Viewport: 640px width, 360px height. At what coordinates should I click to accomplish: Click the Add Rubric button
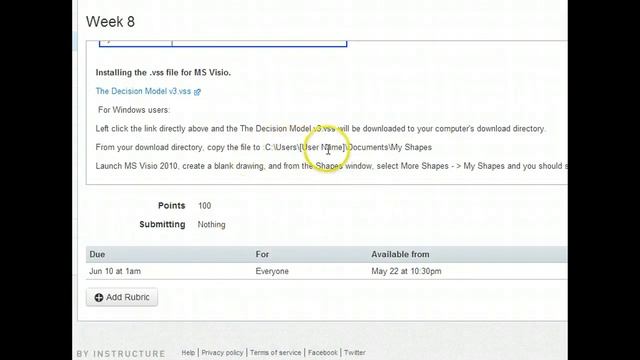click(122, 297)
